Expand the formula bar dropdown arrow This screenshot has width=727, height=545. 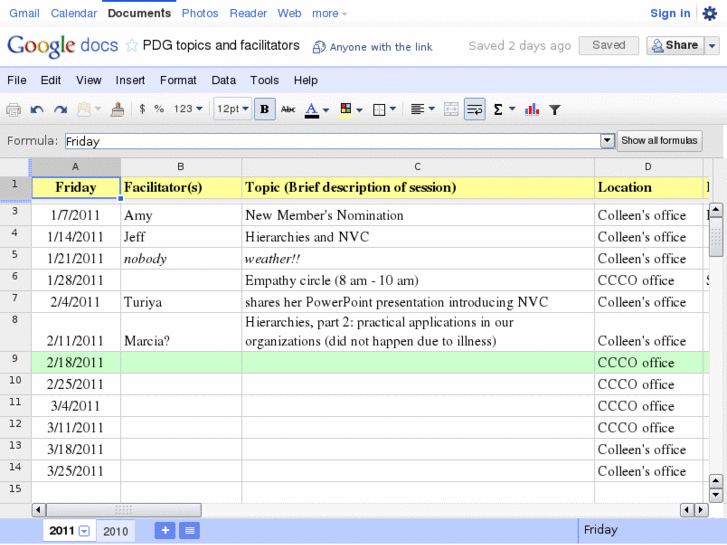(607, 141)
